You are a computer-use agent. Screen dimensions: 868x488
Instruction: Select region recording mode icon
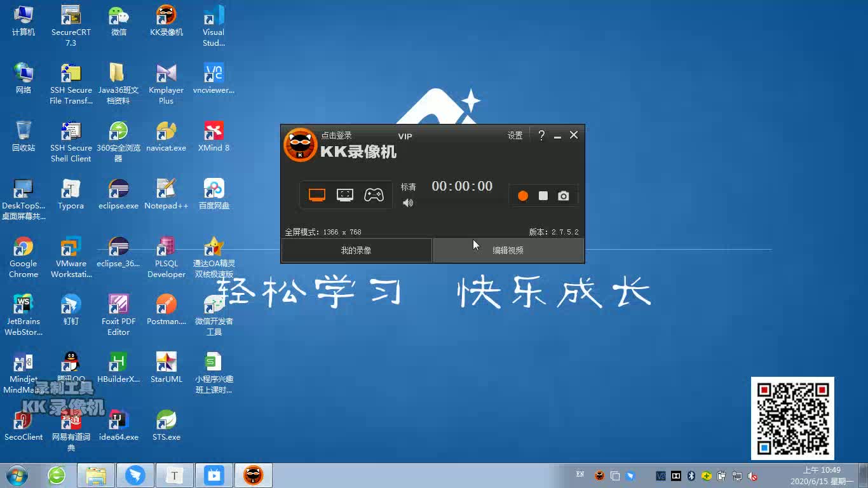pyautogui.click(x=345, y=195)
